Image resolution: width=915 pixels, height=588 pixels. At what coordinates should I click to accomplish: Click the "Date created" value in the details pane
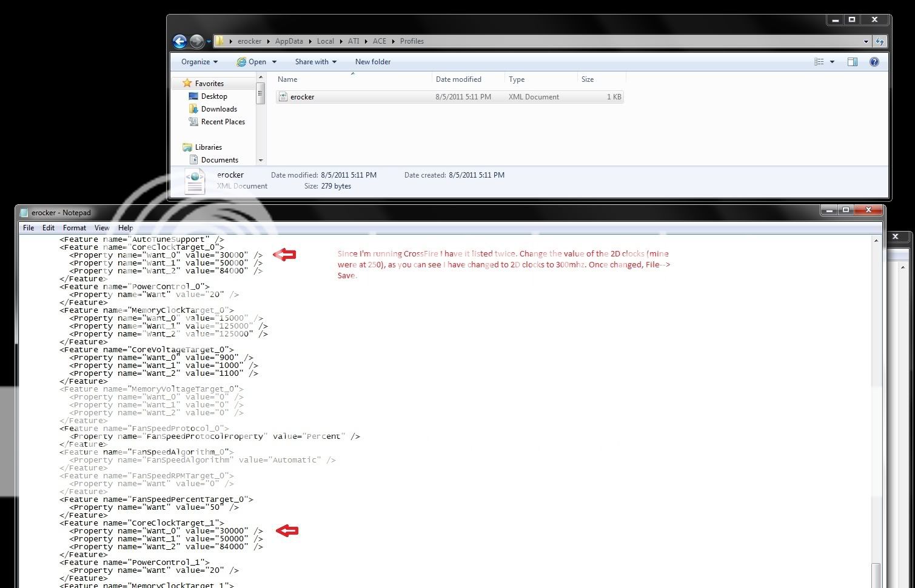point(477,175)
